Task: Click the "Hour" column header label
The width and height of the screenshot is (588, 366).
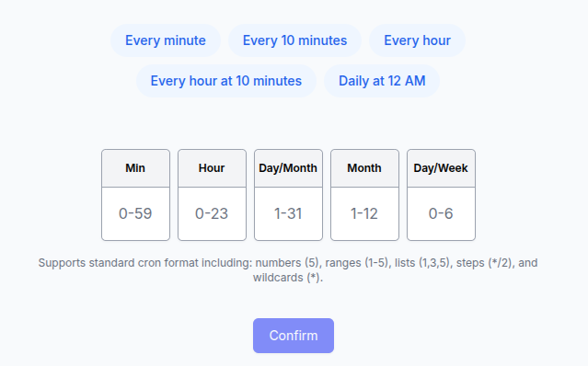Action: point(212,168)
